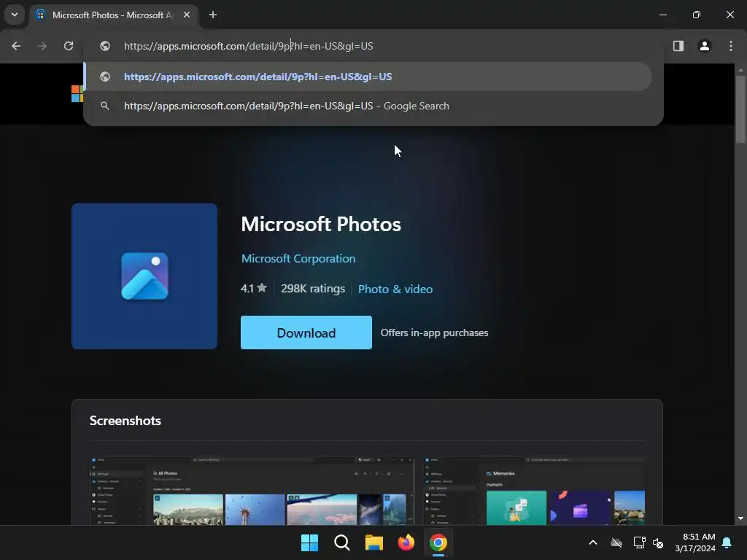Open the notifications bell icon
This screenshot has height=560, width=747.
click(727, 542)
